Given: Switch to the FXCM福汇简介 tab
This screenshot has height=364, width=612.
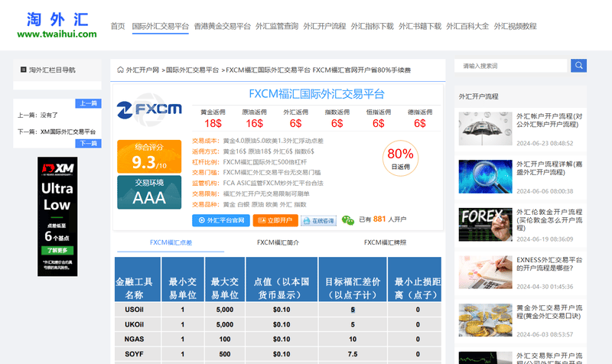Looking at the screenshot, I should tap(278, 242).
